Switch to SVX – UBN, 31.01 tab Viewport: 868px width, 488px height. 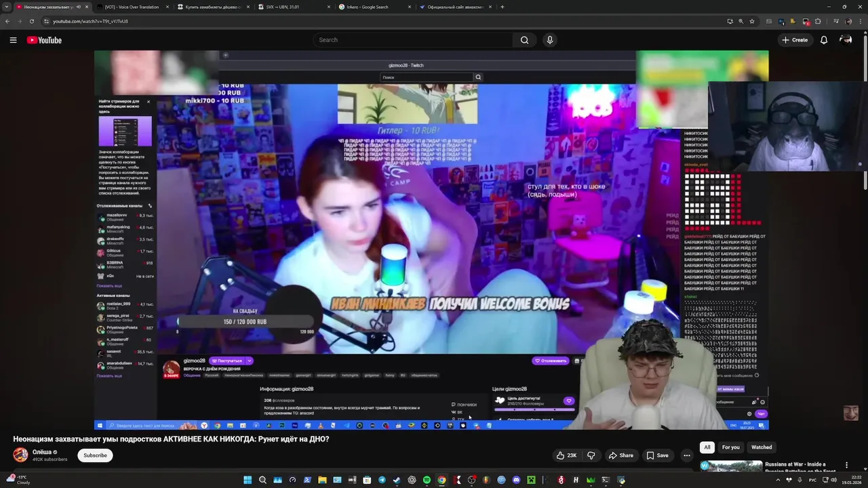294,7
